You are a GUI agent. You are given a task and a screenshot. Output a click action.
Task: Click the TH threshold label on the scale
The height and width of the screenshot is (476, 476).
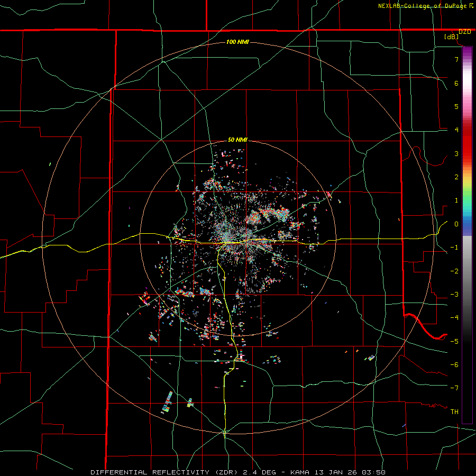click(454, 412)
